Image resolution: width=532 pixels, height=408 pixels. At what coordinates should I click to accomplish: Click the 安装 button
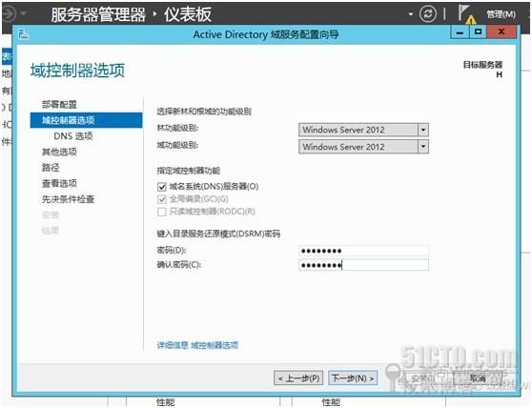422,378
